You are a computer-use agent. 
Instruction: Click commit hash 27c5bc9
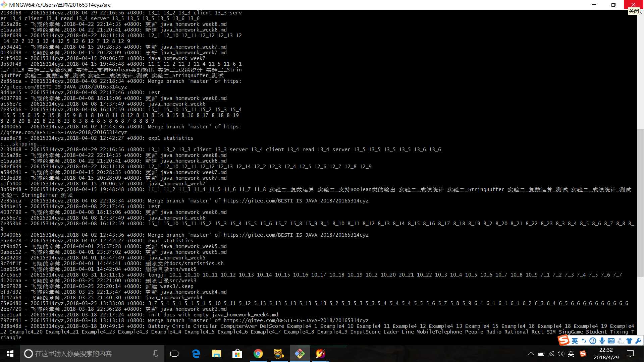point(11,275)
